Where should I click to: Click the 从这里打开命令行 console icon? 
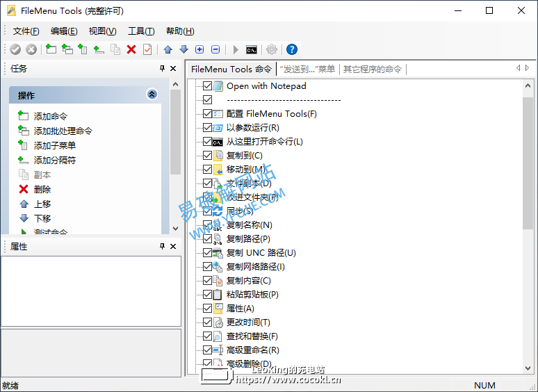[218, 142]
